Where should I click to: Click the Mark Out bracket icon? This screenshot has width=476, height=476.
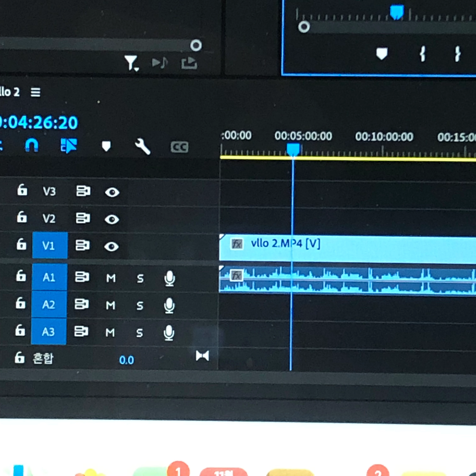[x=457, y=54]
